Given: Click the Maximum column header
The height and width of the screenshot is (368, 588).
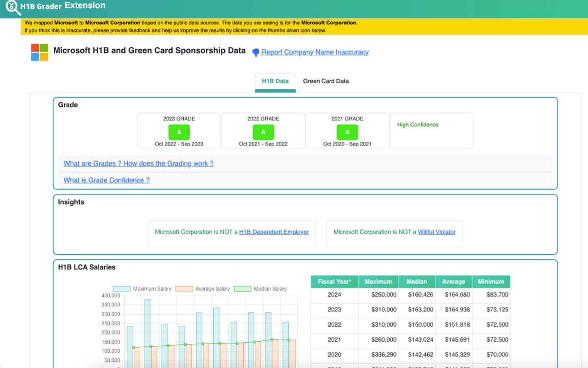Looking at the screenshot, I should point(379,282).
